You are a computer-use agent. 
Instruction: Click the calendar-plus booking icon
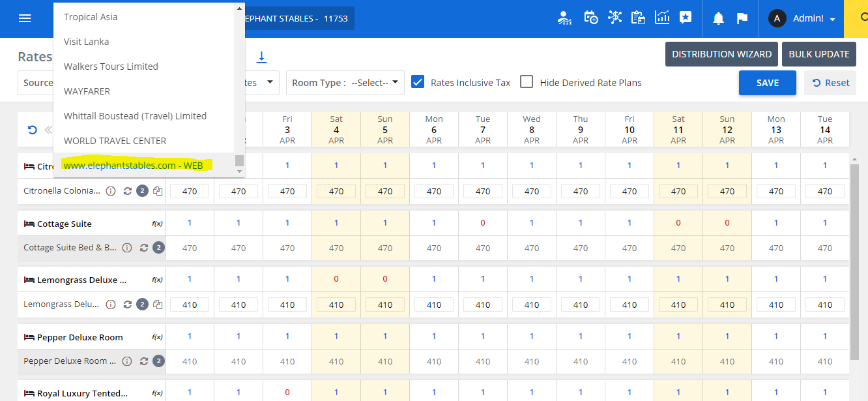tap(591, 18)
